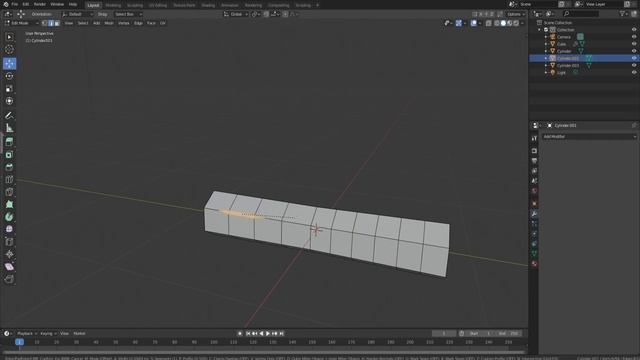The image size is (640, 360).
Task: Choose the Scale tool
Action: tap(9, 89)
